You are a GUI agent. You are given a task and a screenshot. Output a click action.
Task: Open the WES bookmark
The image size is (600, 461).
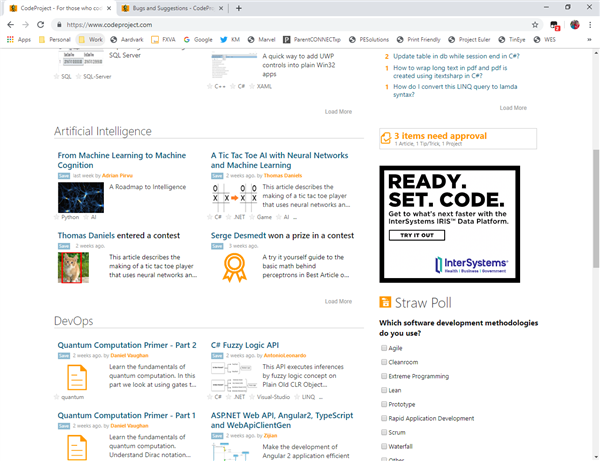pos(545,39)
